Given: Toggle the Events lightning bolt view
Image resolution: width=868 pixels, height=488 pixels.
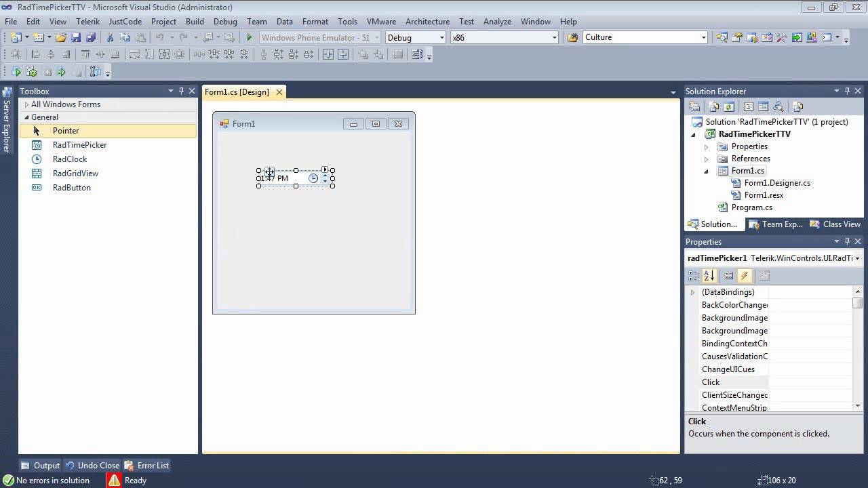Looking at the screenshot, I should click(x=745, y=276).
